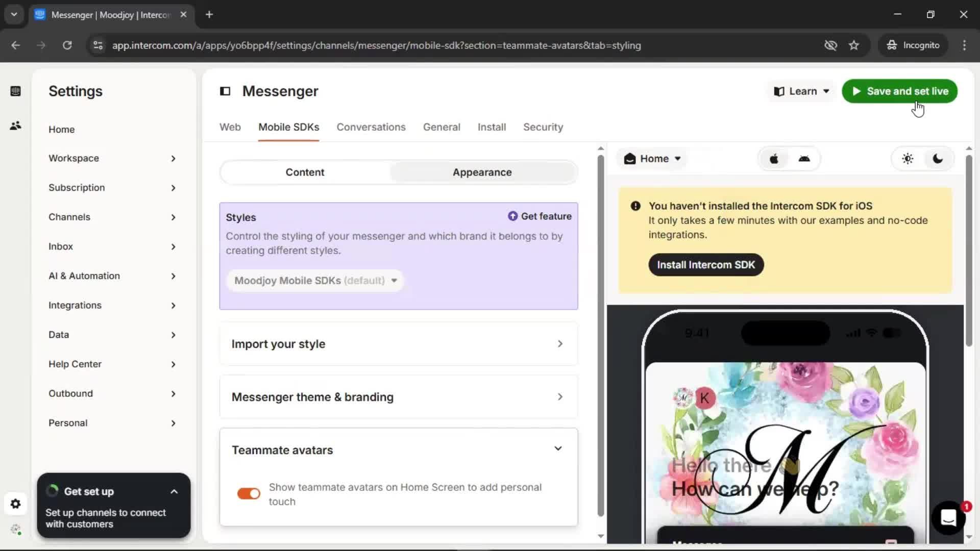Switch to the Conversations tab
The image size is (980, 551).
point(371,127)
